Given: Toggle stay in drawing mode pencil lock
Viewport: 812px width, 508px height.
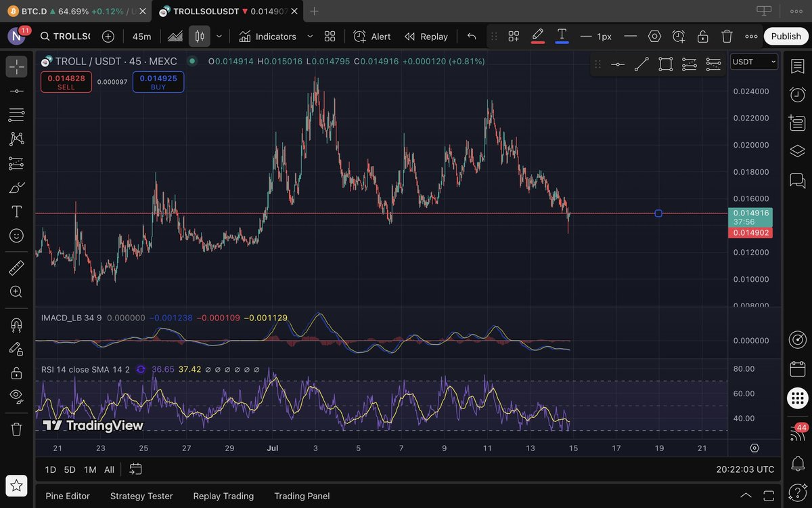Looking at the screenshot, I should point(17,348).
